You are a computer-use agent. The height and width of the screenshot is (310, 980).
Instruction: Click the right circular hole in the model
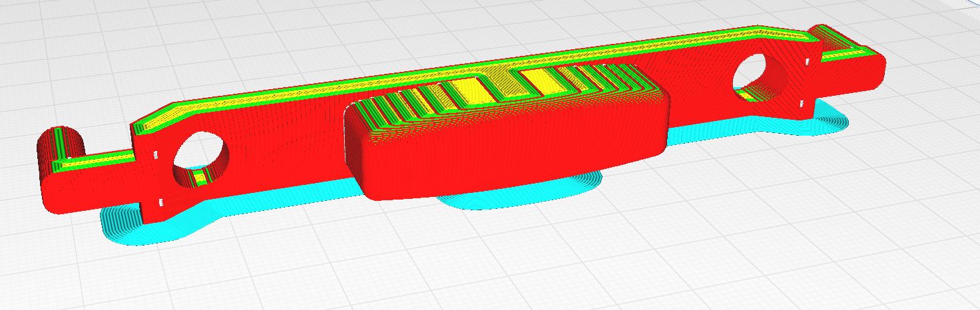(760, 77)
